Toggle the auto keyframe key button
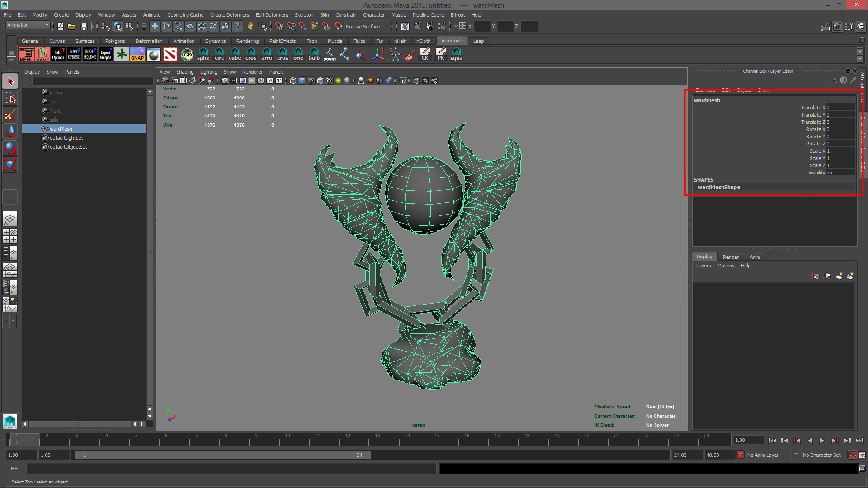The width and height of the screenshot is (868, 488). [x=853, y=455]
